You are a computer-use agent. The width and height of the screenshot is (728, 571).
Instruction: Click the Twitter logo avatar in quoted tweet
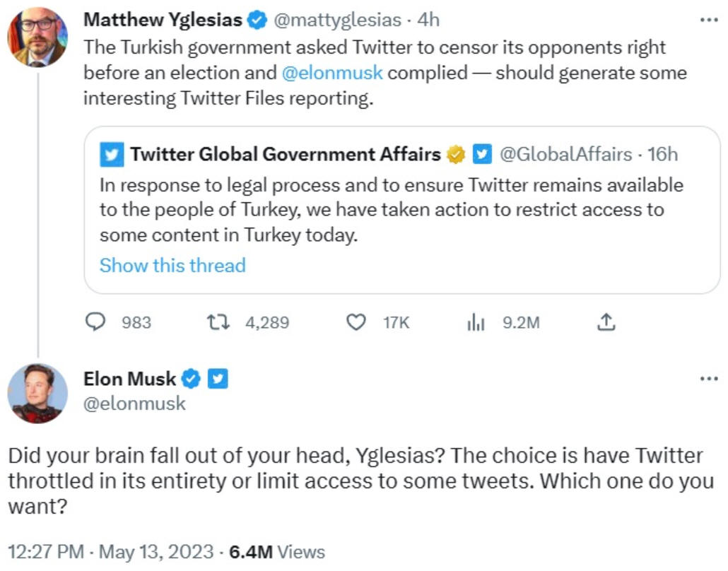(x=112, y=155)
